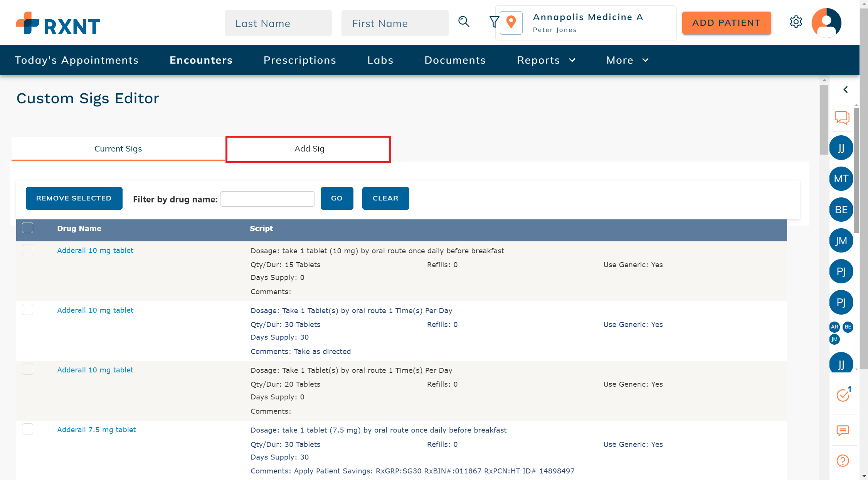
Task: Open the messages icon in sidebar
Action: pyautogui.click(x=843, y=430)
